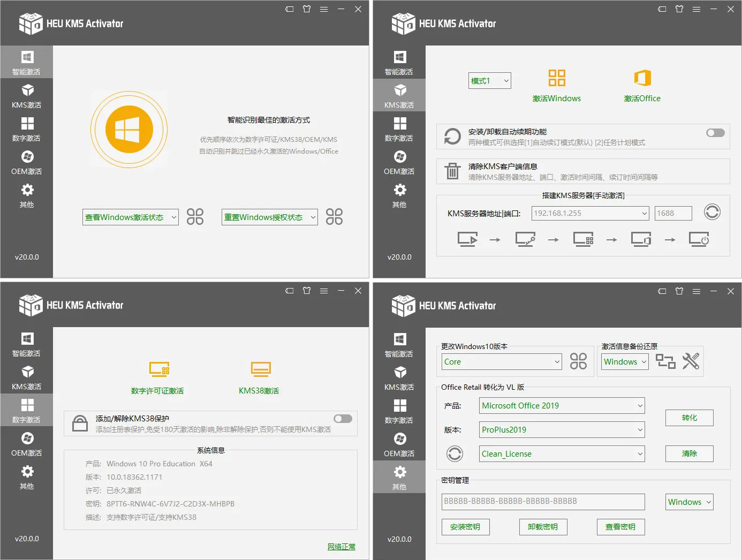Select 数字激活 tab in top-right window
Viewport: 742px width, 560px height.
[x=399, y=128]
